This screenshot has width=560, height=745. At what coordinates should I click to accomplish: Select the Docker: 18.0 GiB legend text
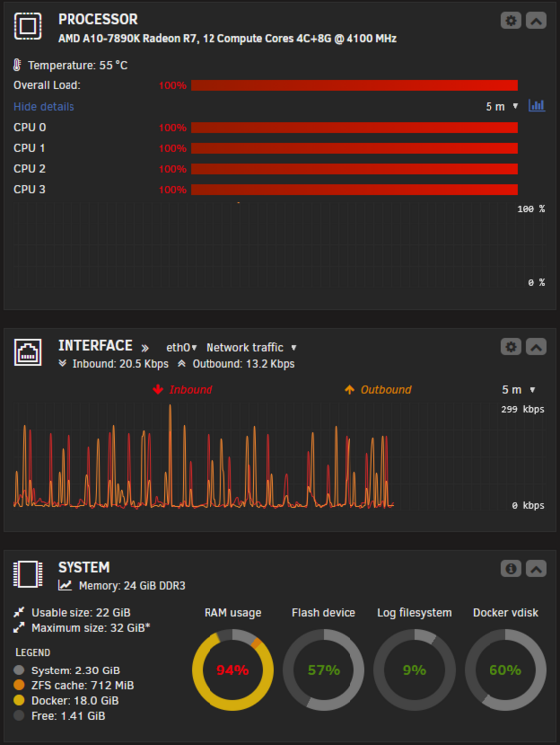click(75, 701)
